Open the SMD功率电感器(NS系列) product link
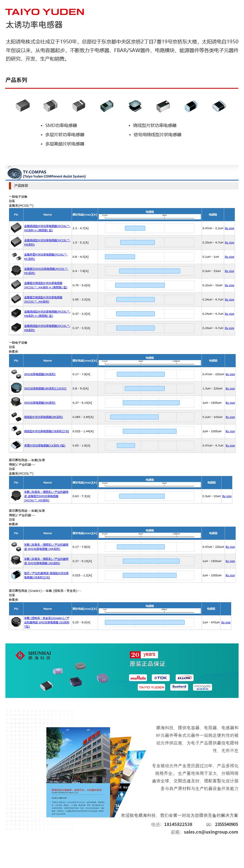 [x=40, y=403]
